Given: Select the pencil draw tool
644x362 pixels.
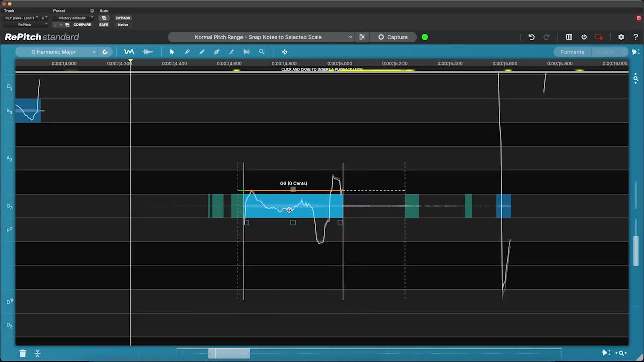Looking at the screenshot, I should click(x=202, y=52).
